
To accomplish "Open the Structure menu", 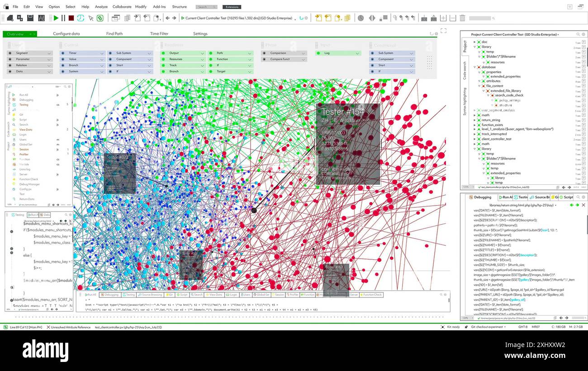I will (179, 7).
